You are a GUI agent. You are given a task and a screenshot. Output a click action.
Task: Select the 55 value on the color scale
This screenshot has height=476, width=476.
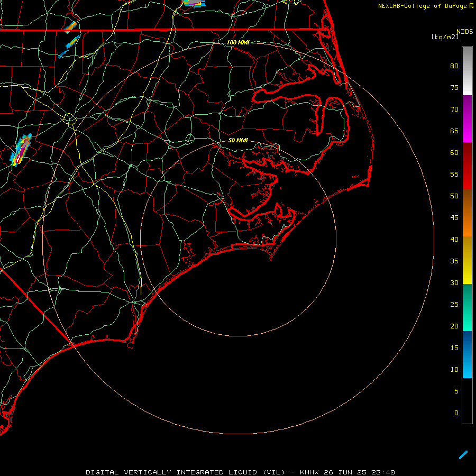coord(454,175)
